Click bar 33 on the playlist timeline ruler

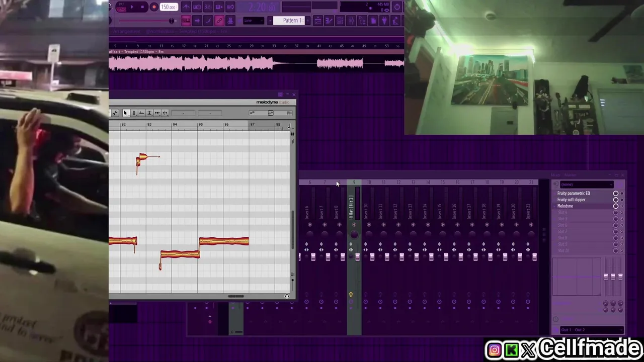coord(274,46)
